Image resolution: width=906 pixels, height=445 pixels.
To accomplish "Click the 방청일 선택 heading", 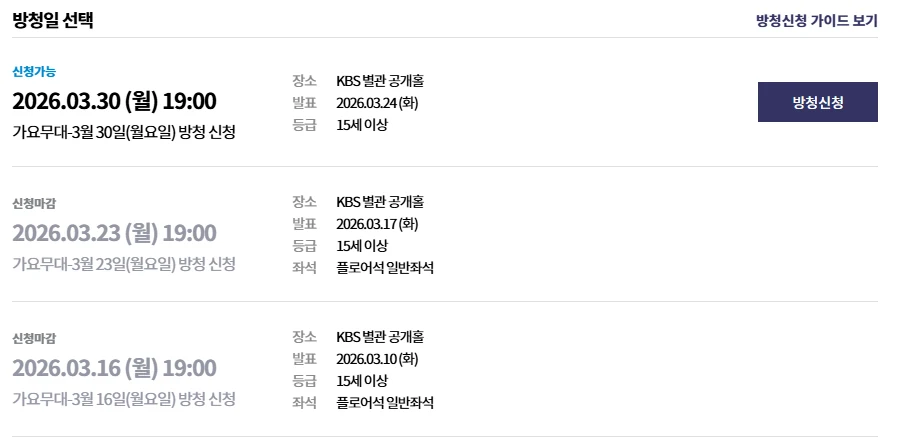I will point(53,20).
